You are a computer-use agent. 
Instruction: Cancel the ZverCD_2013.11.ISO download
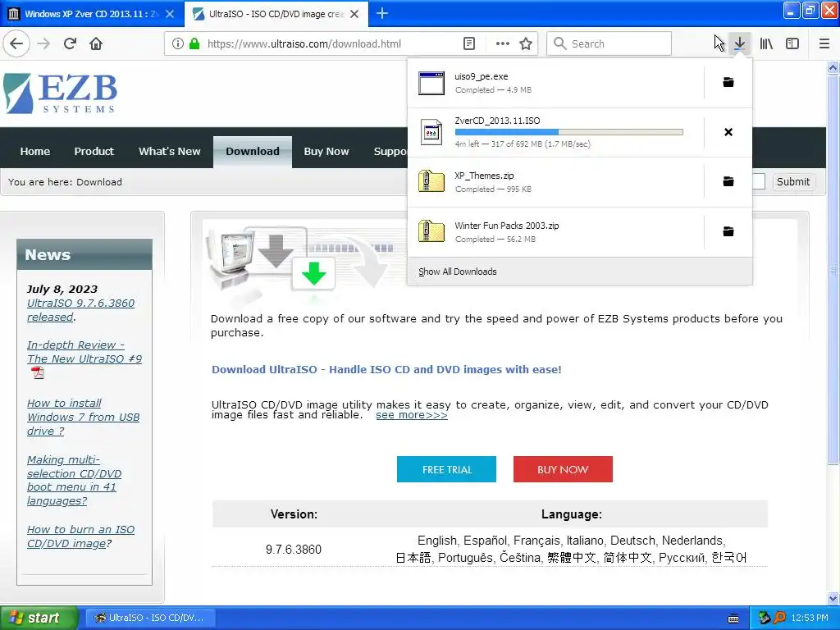click(728, 132)
